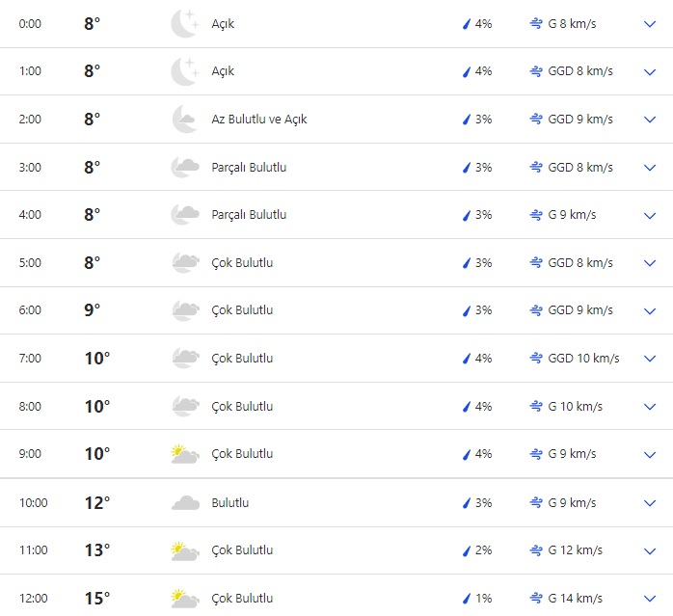Click the raindrop icon in the 0:00 row
Viewport: 673px width, 616px height.
tap(467, 24)
